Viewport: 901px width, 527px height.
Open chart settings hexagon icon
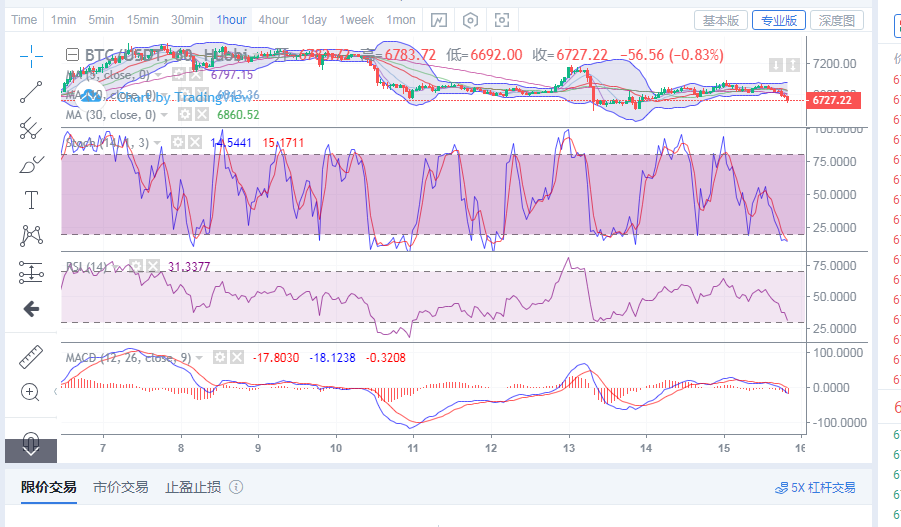[x=470, y=20]
